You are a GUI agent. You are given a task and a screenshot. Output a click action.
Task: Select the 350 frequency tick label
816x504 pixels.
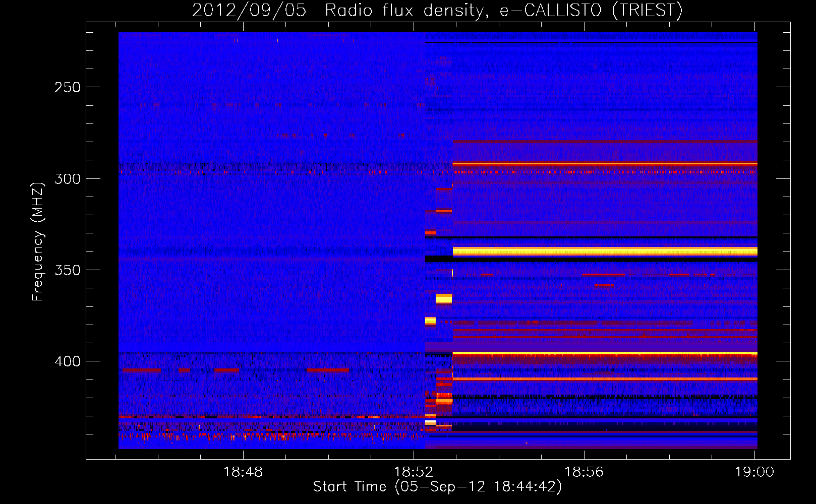click(68, 270)
